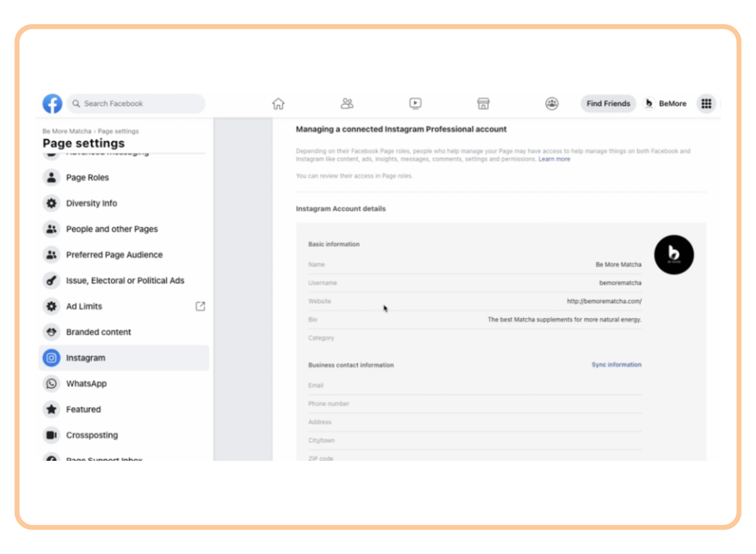Screen dimensions: 756x554
Task: Open the Groups tab icon
Action: [x=552, y=104]
